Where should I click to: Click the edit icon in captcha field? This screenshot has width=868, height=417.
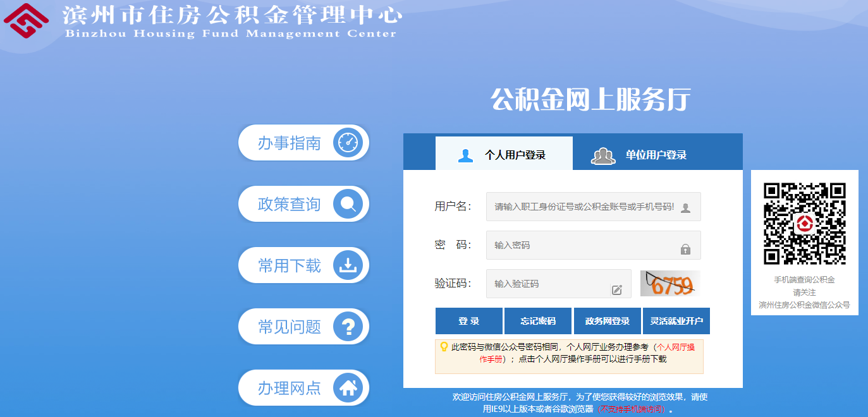[616, 290]
